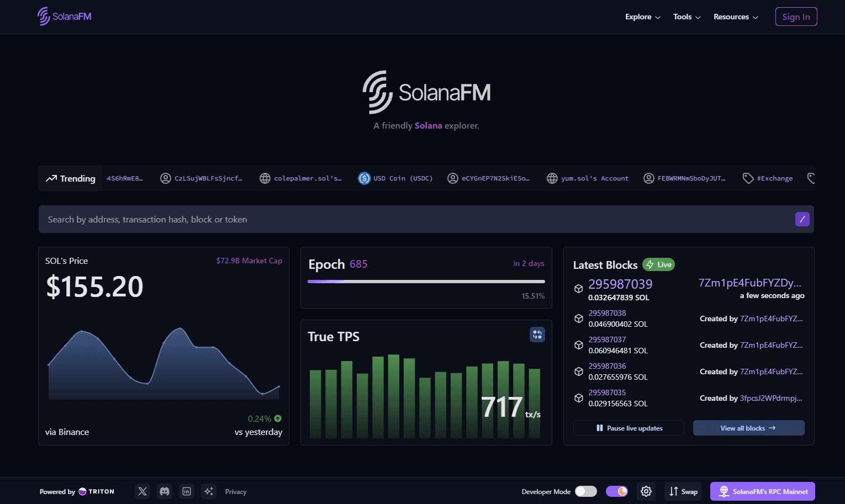Viewport: 845px width, 504px height.
Task: Open the X (Twitter) social icon
Action: click(142, 491)
